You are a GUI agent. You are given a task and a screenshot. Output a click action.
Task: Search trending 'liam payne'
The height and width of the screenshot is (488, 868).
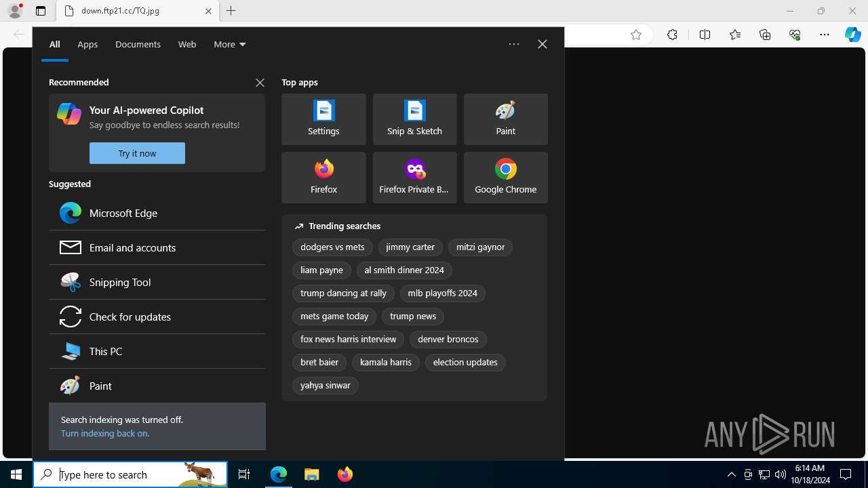point(321,270)
